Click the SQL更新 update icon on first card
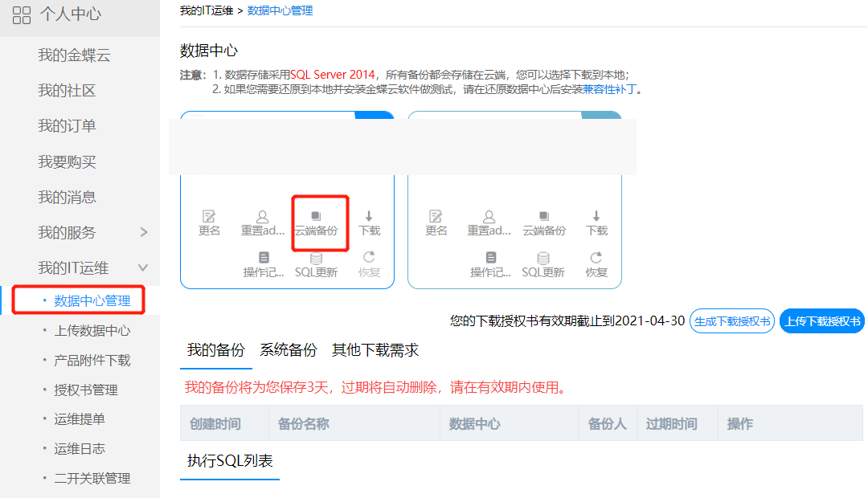Image resolution: width=868 pixels, height=498 pixels. click(317, 265)
